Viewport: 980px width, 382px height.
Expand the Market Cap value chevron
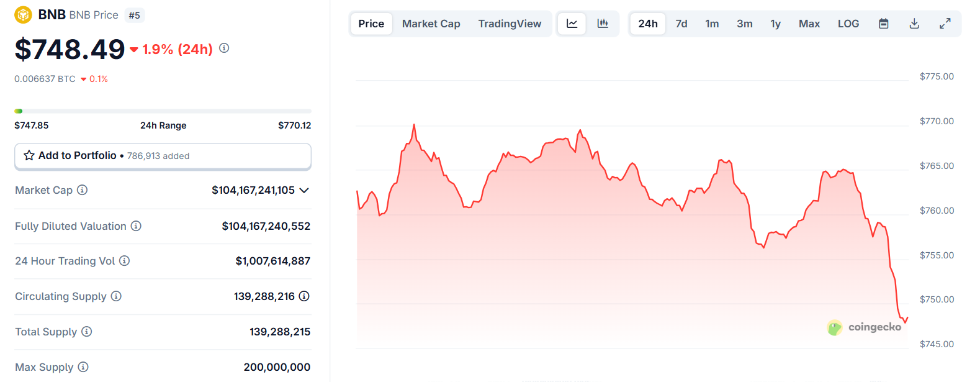click(x=304, y=190)
